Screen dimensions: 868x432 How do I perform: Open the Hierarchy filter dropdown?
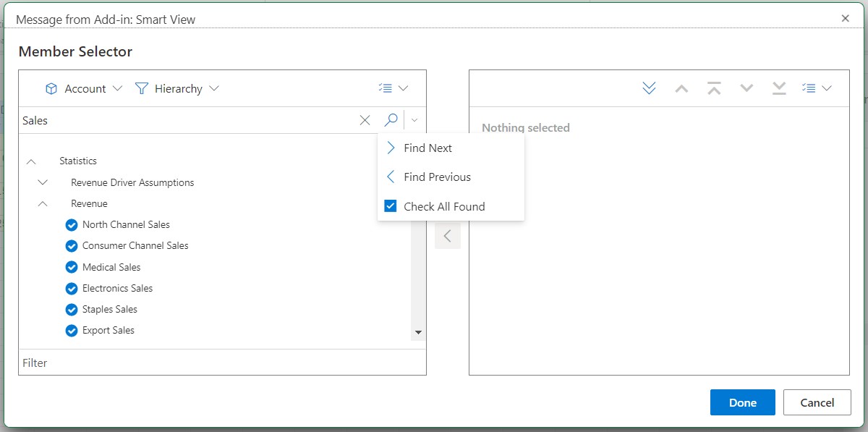[215, 88]
